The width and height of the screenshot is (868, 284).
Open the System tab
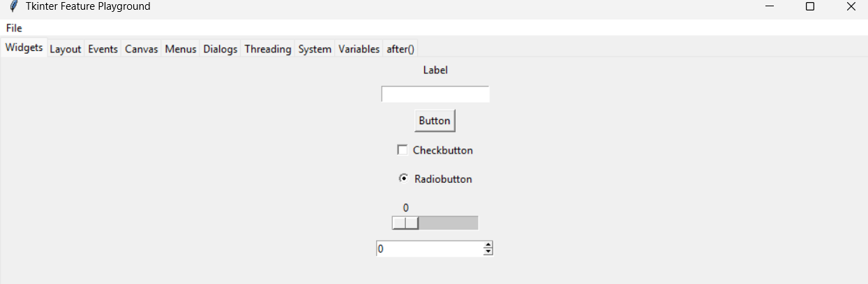point(315,50)
